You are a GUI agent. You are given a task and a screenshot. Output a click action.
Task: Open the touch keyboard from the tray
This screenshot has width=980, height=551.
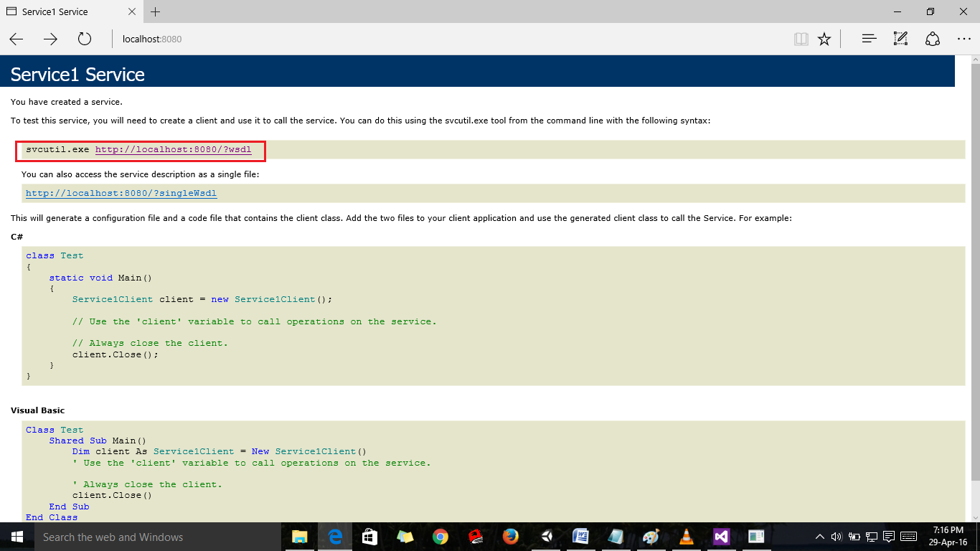908,537
